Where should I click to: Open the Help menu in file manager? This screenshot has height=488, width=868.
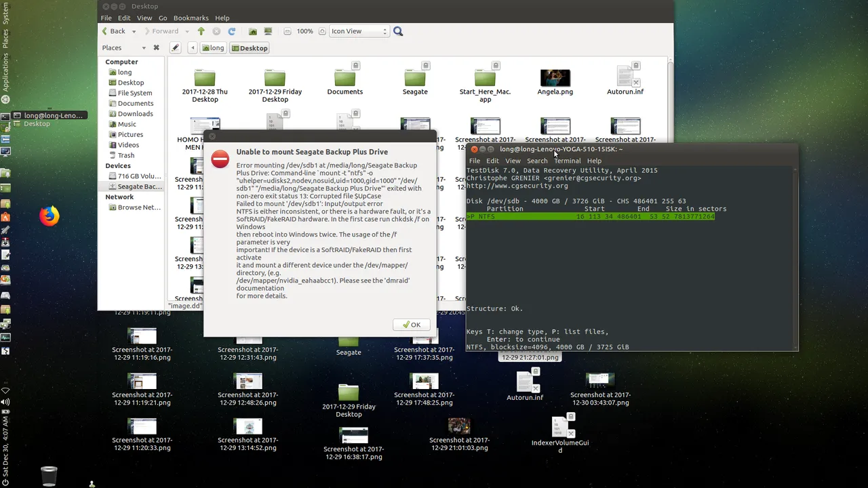coord(222,18)
